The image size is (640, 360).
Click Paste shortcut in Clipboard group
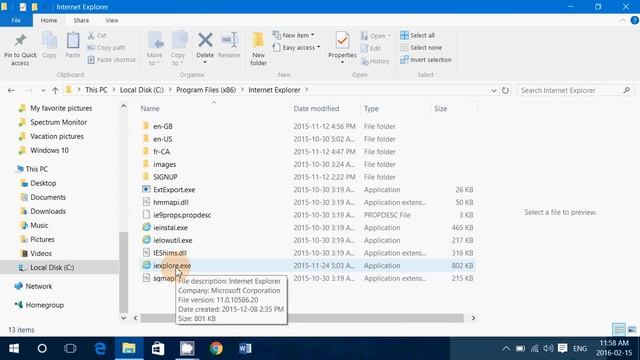coord(111,60)
